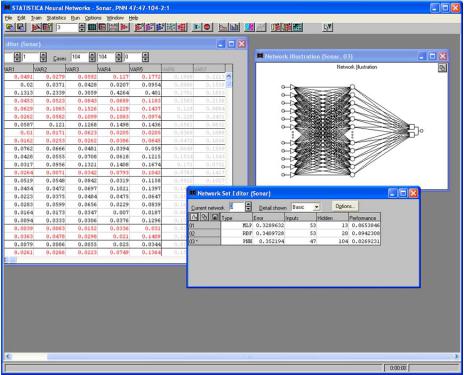
Task: Click the copy icon in Network Illustration window
Action: pyautogui.click(x=442, y=68)
